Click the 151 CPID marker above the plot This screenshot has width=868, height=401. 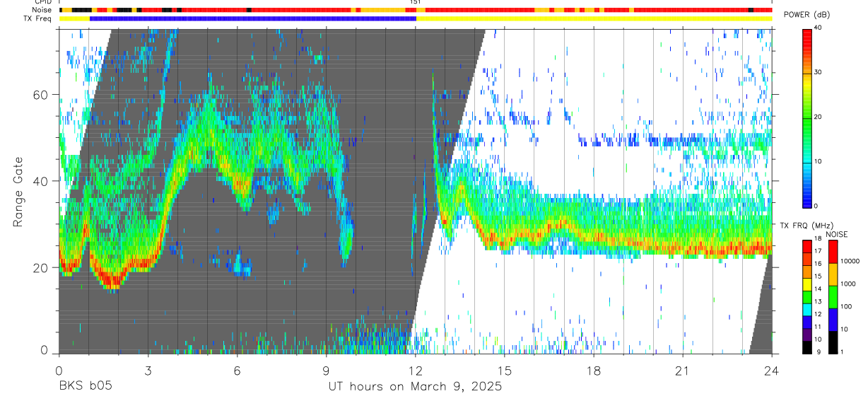click(415, 2)
